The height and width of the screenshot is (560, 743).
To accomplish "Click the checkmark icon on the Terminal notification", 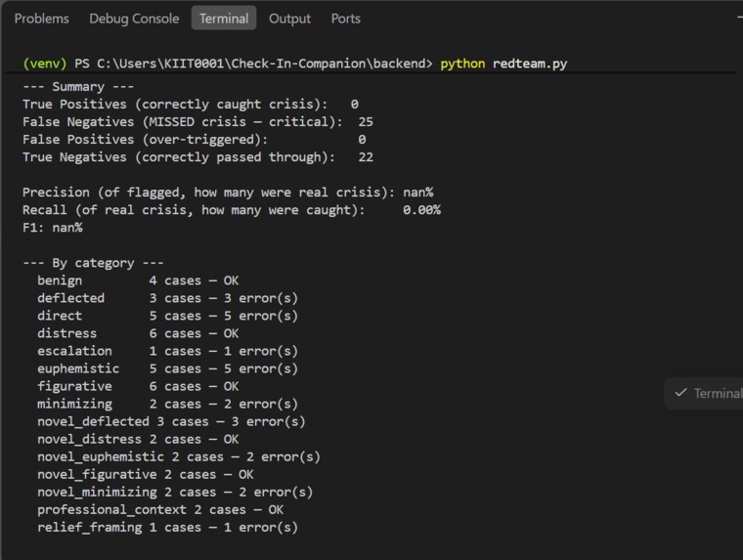I will tap(680, 393).
